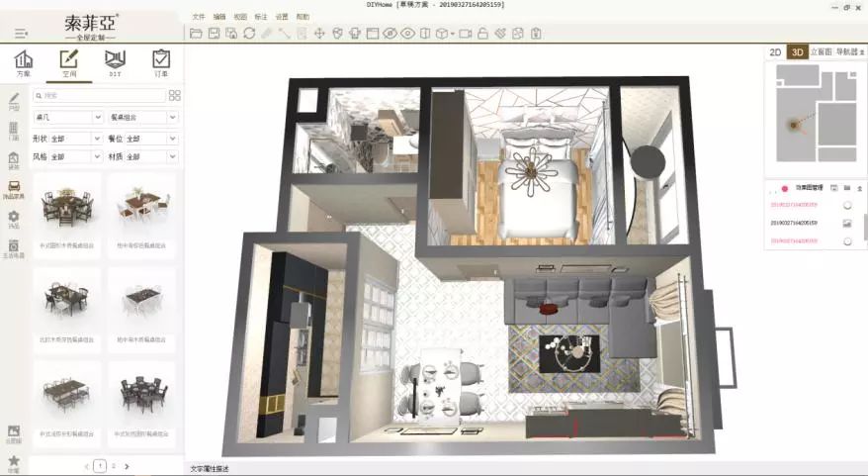Viewport: 868px width, 476px height.
Task: Switch to the 空间 pencil tab
Action: [69, 63]
